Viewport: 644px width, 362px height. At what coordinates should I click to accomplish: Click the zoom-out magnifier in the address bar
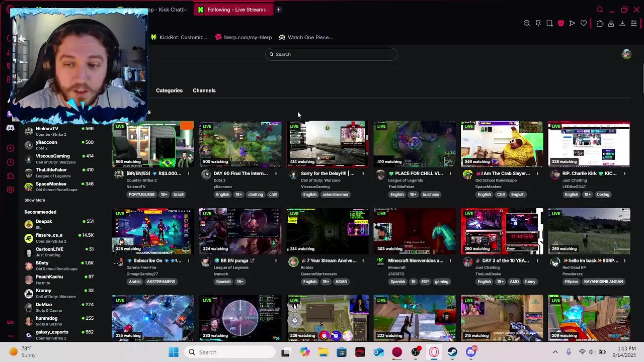click(x=527, y=23)
